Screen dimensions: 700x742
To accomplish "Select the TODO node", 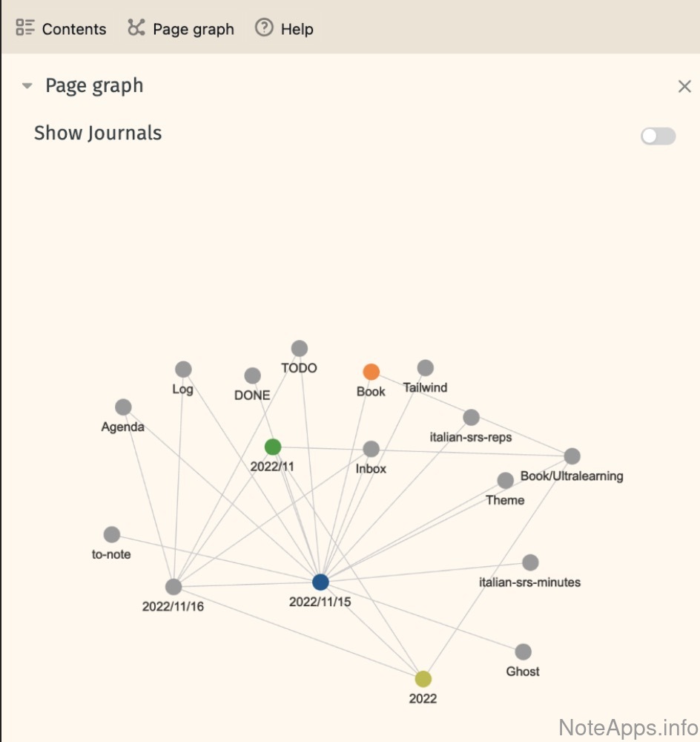I will [300, 349].
